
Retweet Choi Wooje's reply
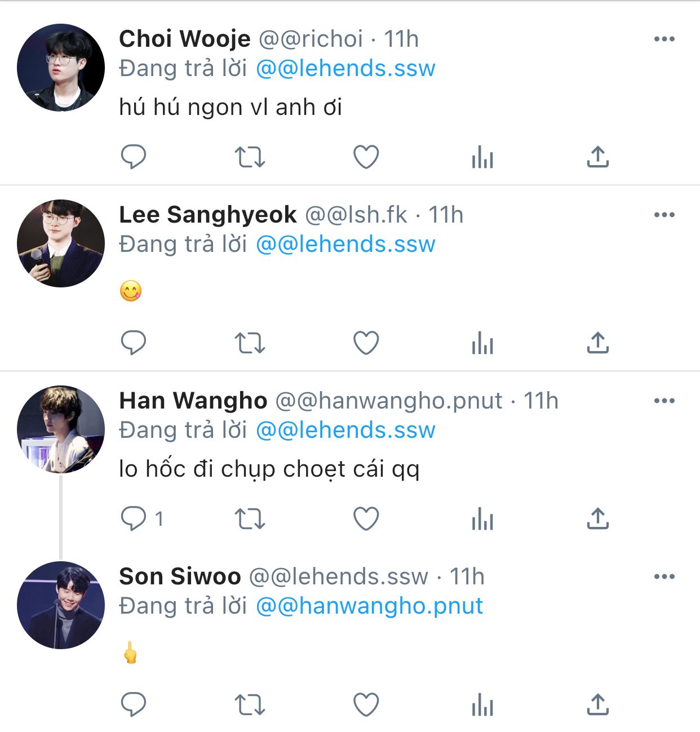249,157
